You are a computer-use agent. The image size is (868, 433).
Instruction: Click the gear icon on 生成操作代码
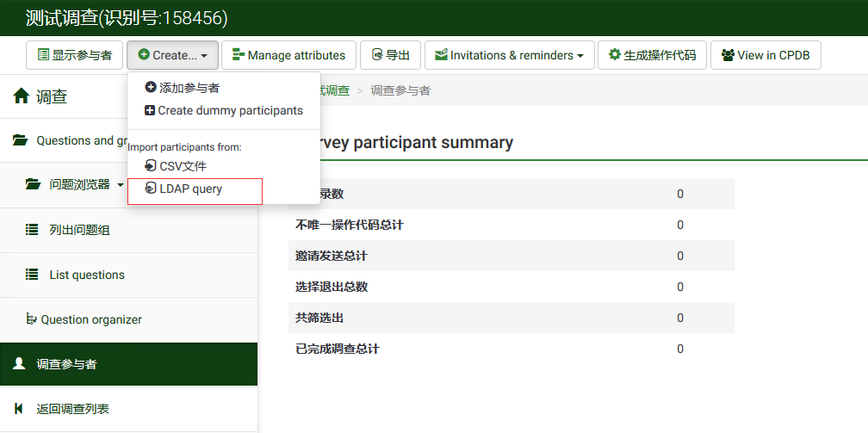pos(614,55)
